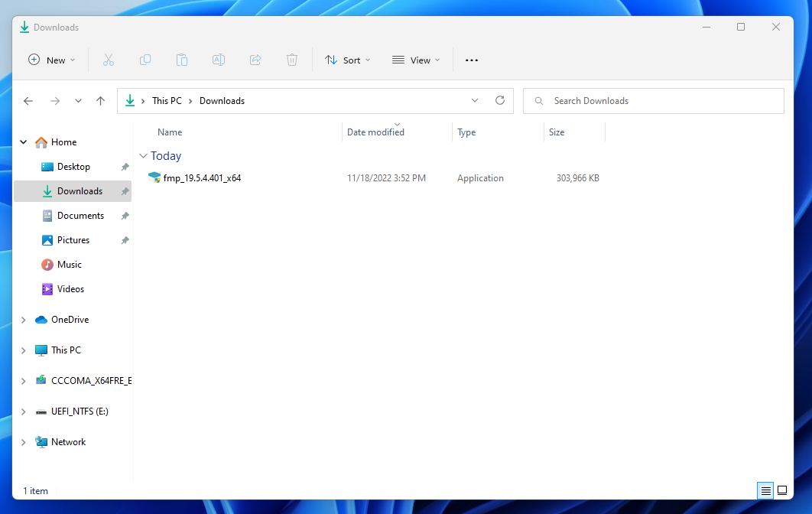Screen dimensions: 812x514
Task: Collapse the Today group
Action: point(144,156)
